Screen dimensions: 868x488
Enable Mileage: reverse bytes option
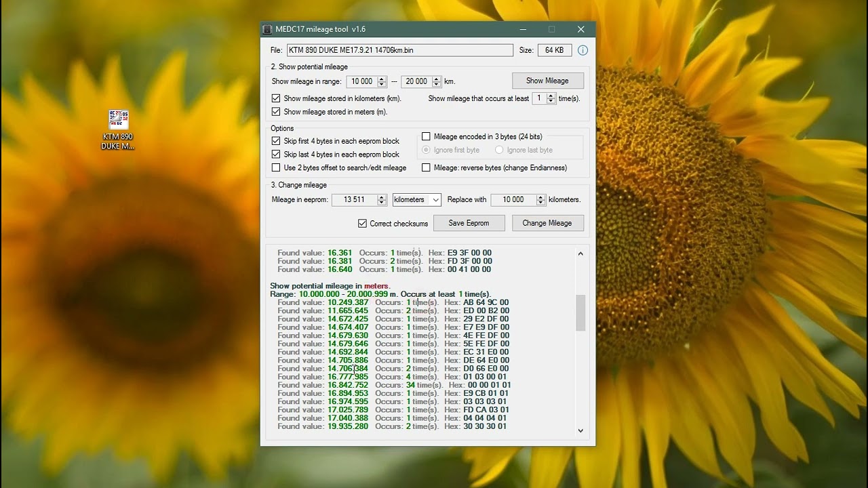tap(426, 167)
